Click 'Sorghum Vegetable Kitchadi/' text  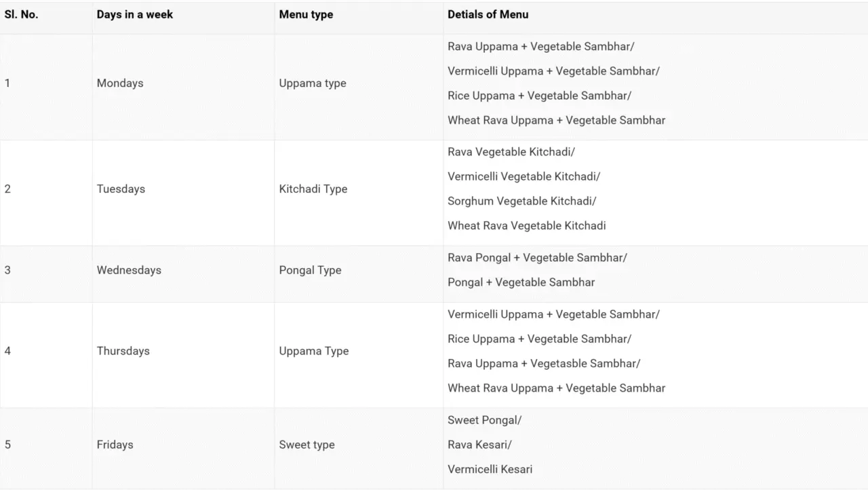pos(521,201)
